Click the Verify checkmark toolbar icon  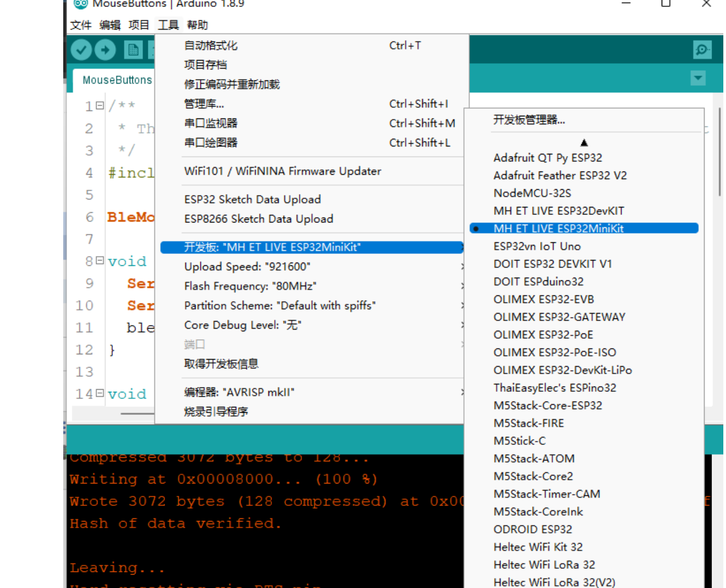pyautogui.click(x=81, y=50)
